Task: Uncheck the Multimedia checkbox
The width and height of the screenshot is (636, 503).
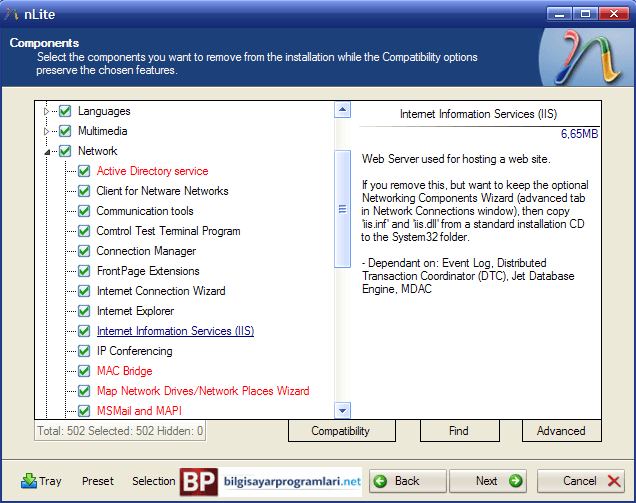Action: 65,131
